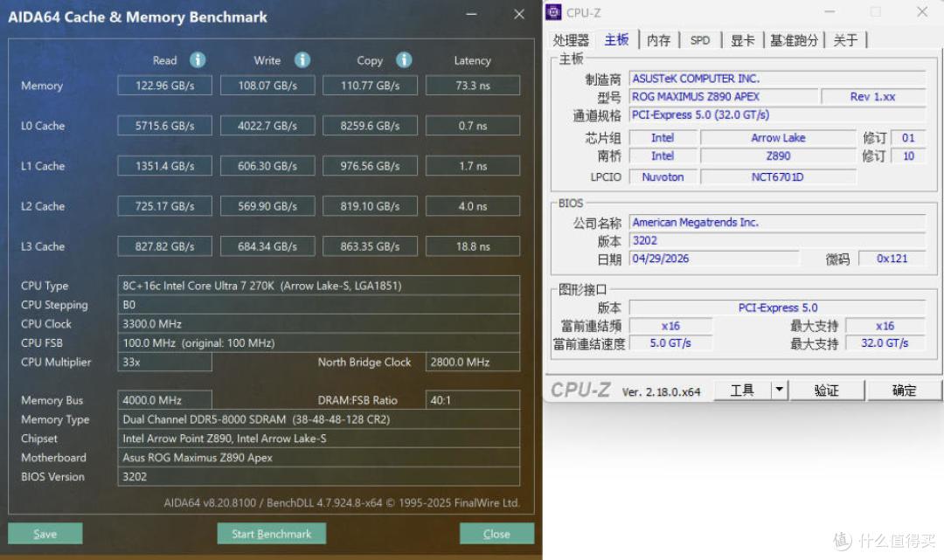
Task: Click Memory Copy value 110.77 GB/s
Action: (371, 86)
